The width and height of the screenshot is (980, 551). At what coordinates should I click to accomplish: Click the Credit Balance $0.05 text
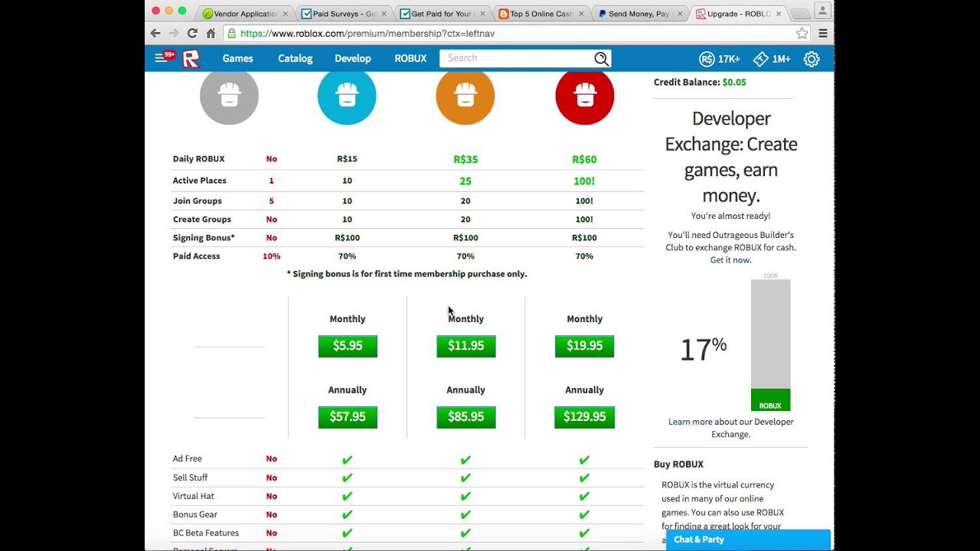700,82
